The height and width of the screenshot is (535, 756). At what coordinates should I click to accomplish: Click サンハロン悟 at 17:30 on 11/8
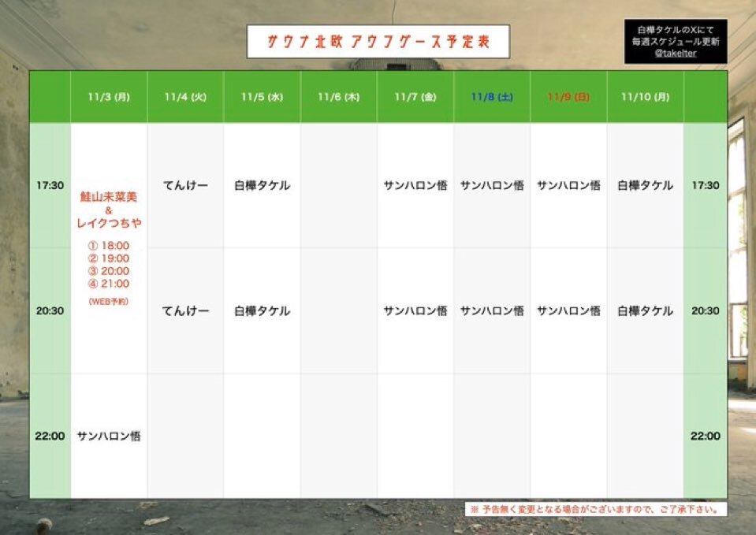pyautogui.click(x=492, y=186)
